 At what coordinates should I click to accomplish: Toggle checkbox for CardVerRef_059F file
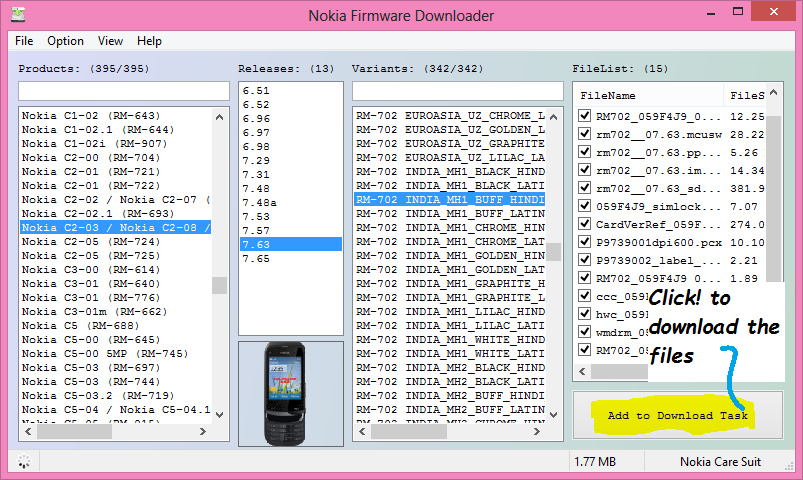click(x=584, y=224)
